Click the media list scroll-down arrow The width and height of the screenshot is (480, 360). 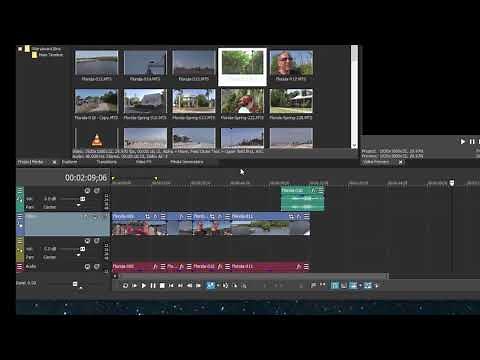(354, 145)
